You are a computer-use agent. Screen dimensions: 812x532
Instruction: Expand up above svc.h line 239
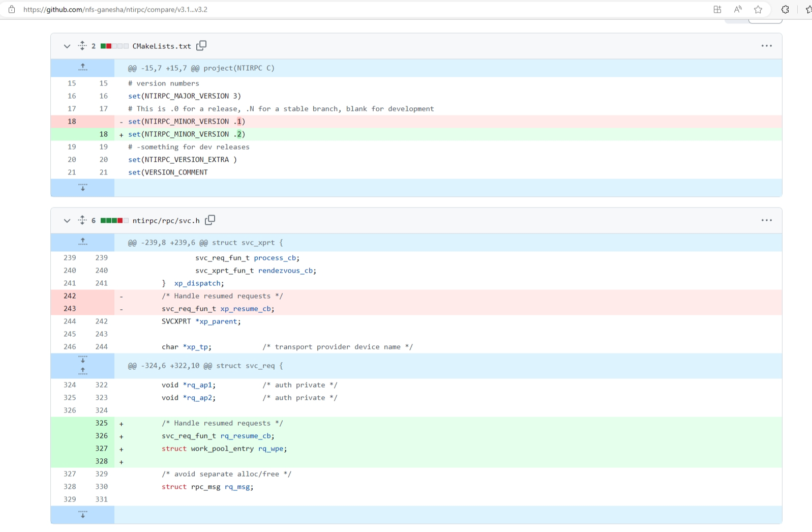[83, 242]
